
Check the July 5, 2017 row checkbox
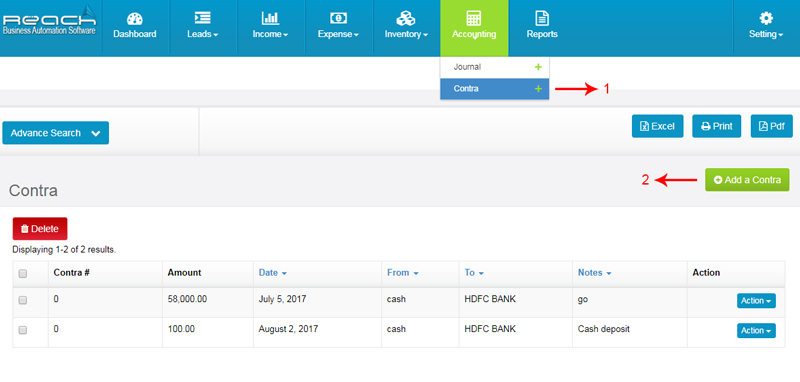22,300
